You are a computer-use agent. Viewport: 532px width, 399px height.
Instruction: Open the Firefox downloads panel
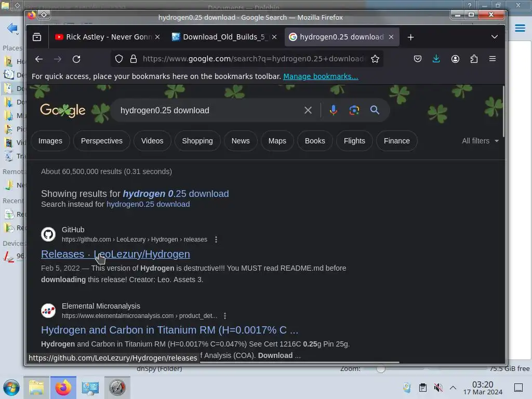coord(436,59)
